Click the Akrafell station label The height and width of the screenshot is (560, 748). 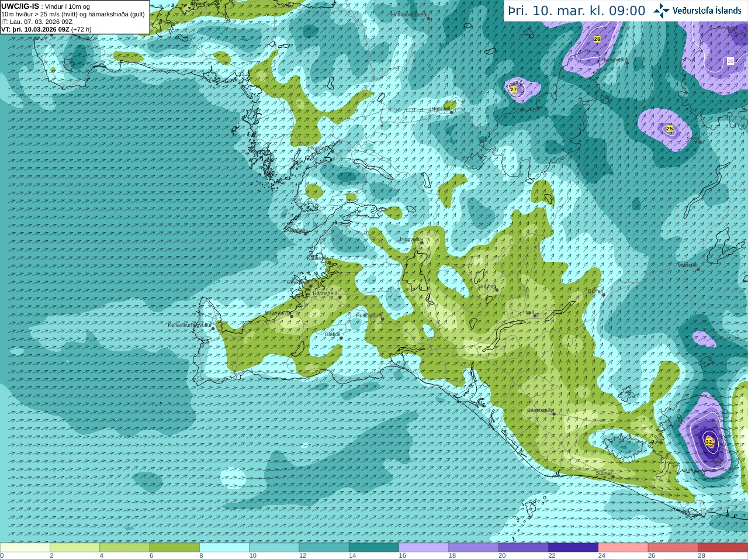(296, 230)
